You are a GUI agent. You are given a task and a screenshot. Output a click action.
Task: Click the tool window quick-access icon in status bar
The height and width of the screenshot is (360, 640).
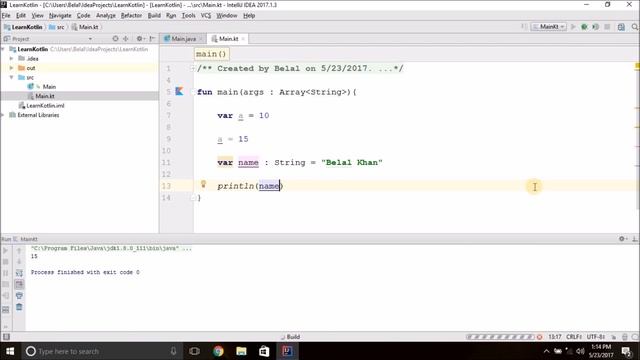[x=6, y=337]
